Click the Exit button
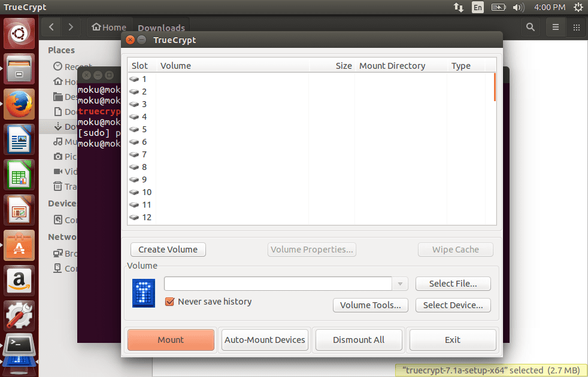Image resolution: width=588 pixels, height=377 pixels. pos(453,340)
